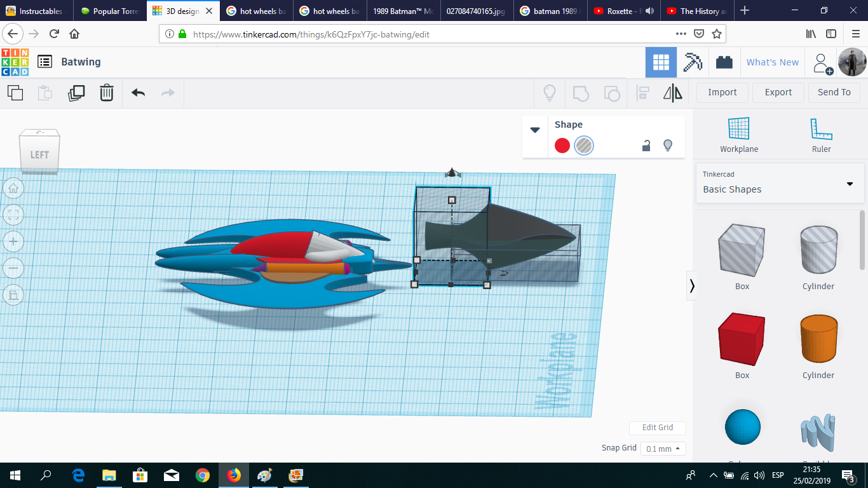This screenshot has height=488, width=868.
Task: Toggle the shape lock icon
Action: pyautogui.click(x=646, y=146)
